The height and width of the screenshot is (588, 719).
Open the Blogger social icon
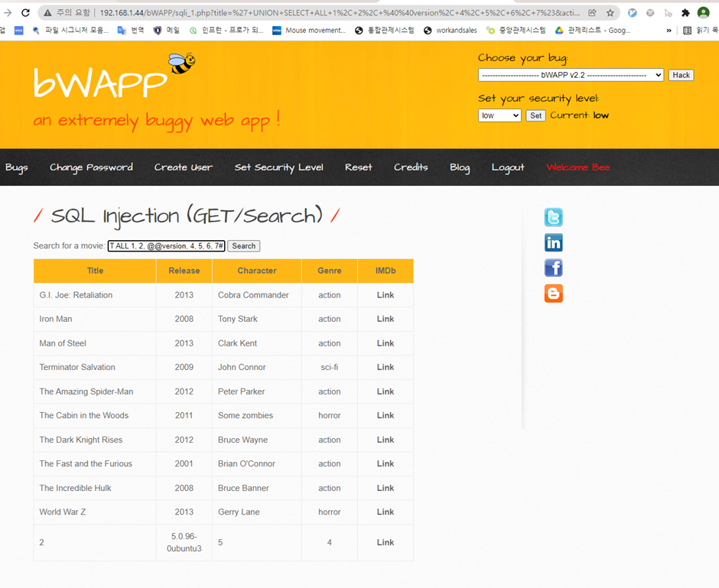[554, 294]
